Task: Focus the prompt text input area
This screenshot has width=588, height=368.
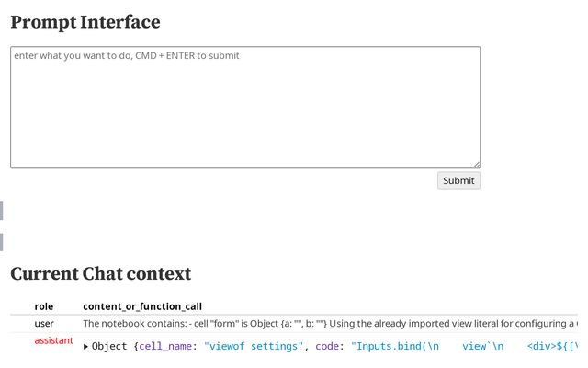Action: pos(245,108)
